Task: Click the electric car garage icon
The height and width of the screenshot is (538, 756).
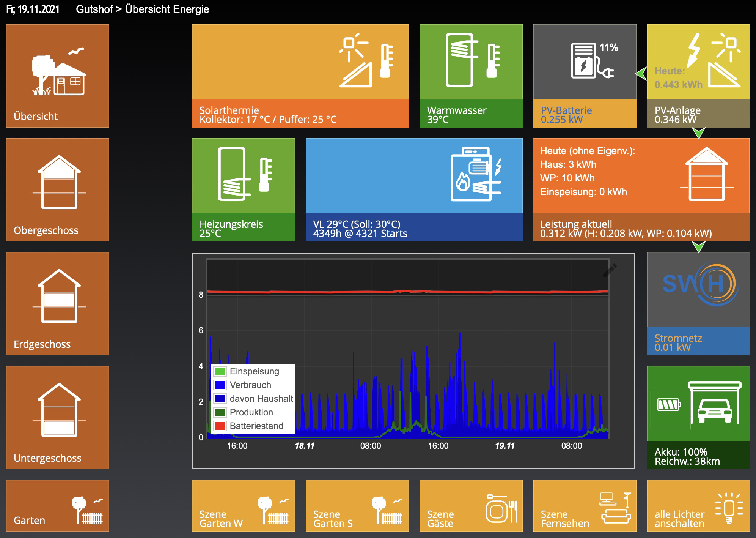Action: pos(714,403)
